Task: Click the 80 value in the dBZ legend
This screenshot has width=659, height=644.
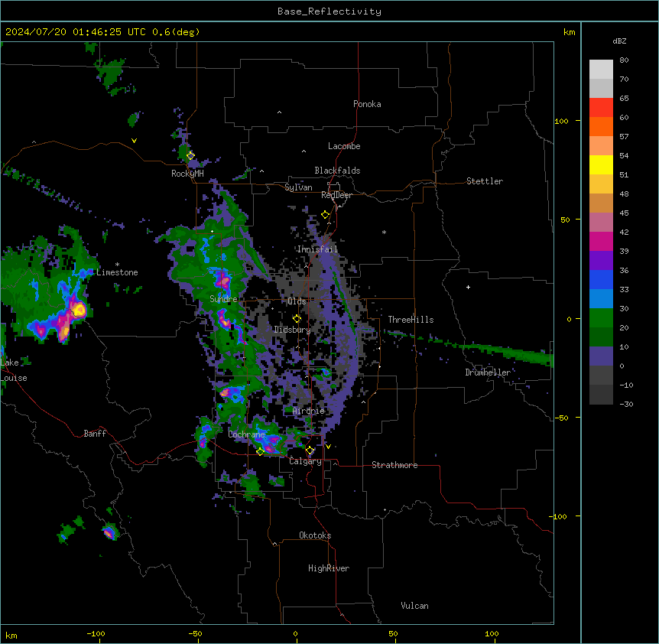Action: [x=624, y=60]
